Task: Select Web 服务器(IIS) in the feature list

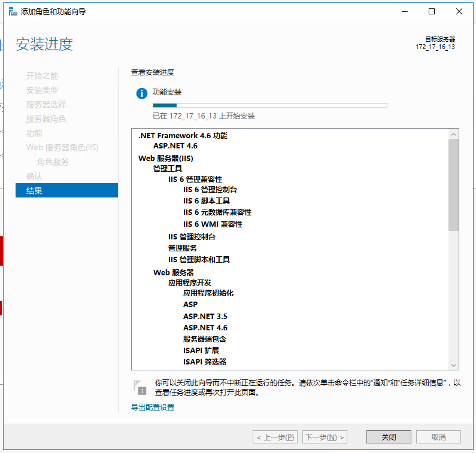Action: click(165, 158)
